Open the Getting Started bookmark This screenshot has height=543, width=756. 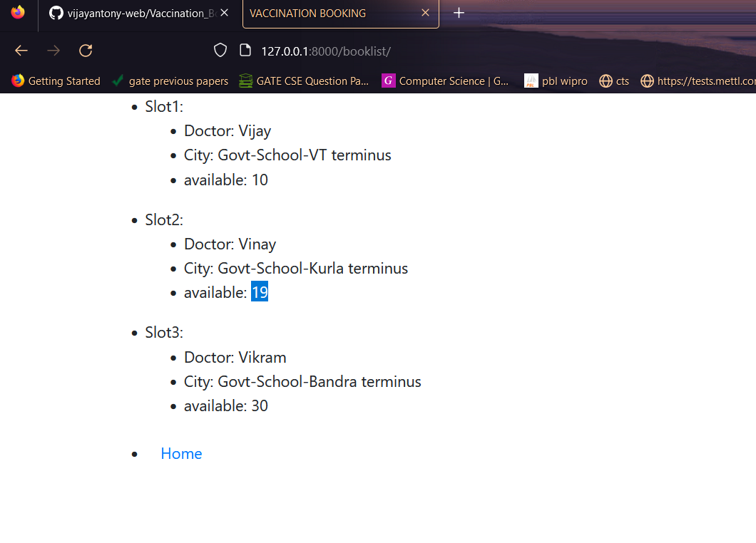coord(55,81)
